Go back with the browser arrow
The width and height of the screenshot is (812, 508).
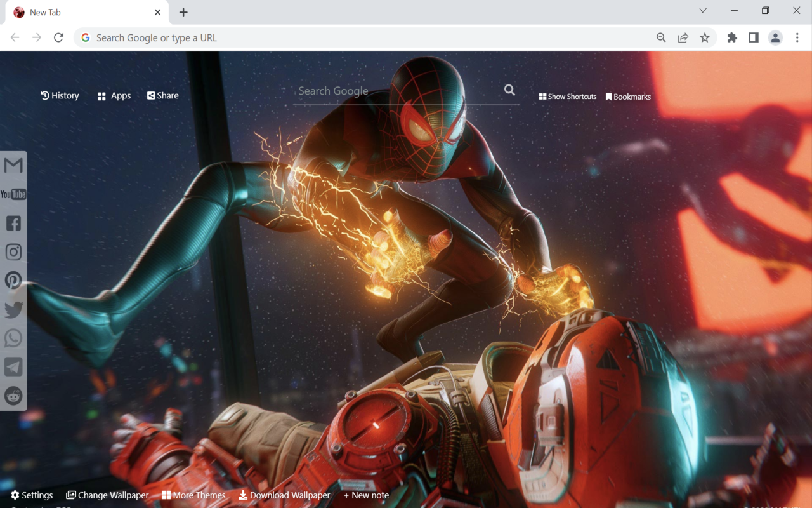(x=15, y=37)
